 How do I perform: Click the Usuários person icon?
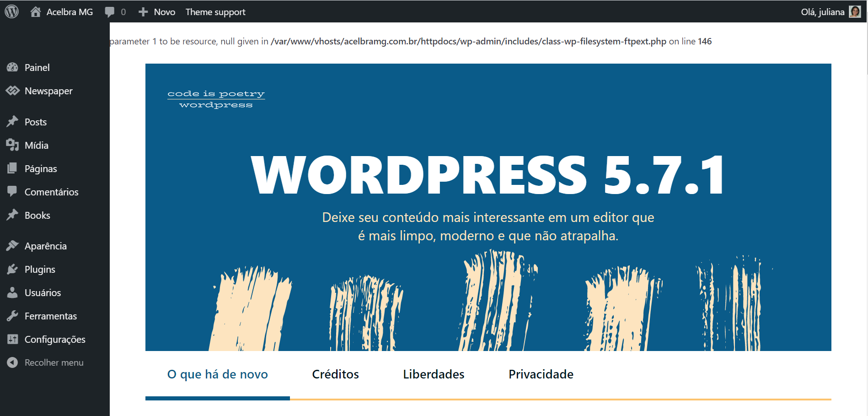point(12,292)
